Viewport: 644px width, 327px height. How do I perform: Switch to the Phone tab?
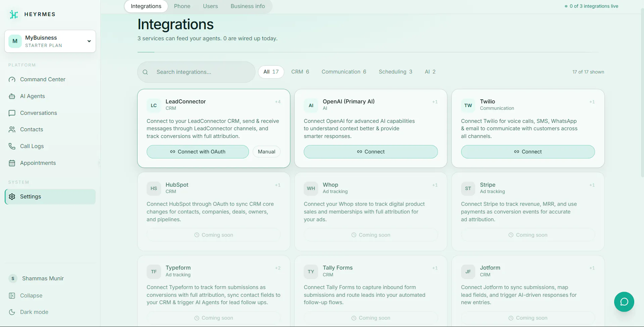point(182,6)
